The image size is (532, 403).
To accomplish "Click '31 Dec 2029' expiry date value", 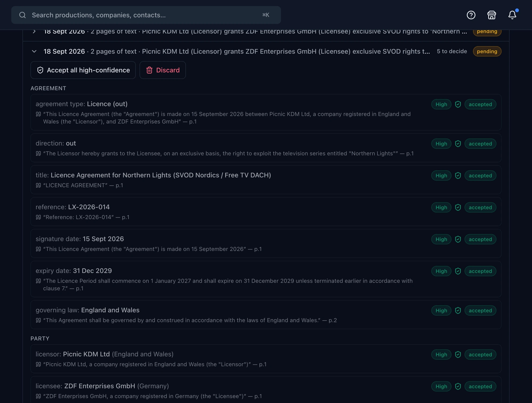I will tap(92, 271).
